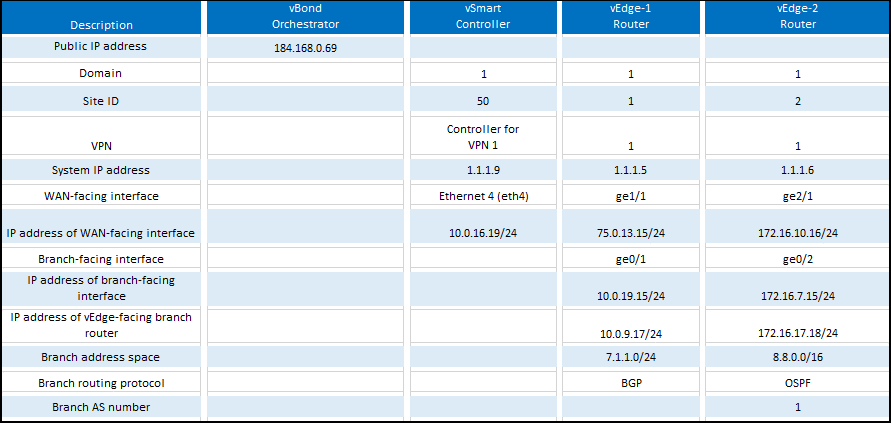
Task: Select the vBond Orchestrator column header
Action: (305, 16)
